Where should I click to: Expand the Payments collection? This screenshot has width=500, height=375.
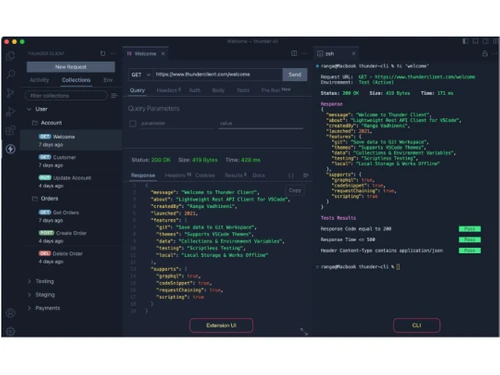click(29, 308)
